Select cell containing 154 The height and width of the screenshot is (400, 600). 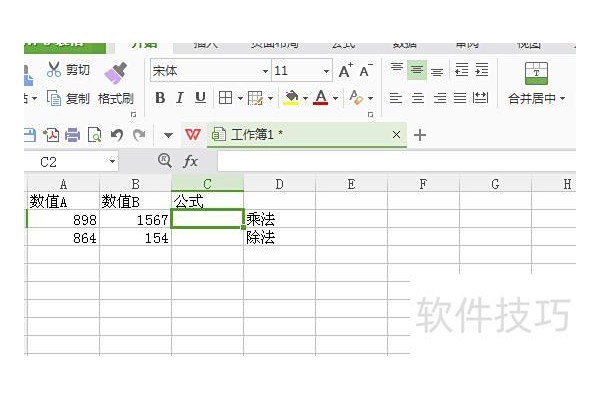coord(135,237)
